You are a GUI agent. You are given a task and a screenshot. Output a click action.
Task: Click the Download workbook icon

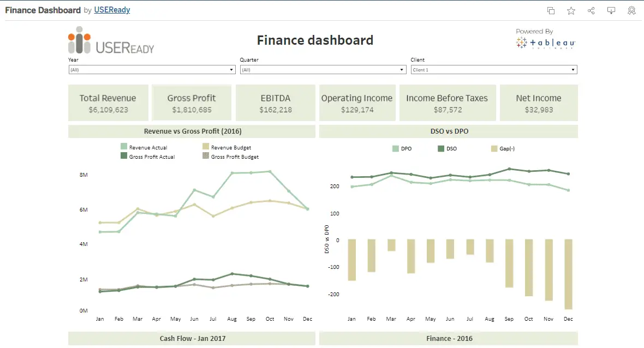611,10
